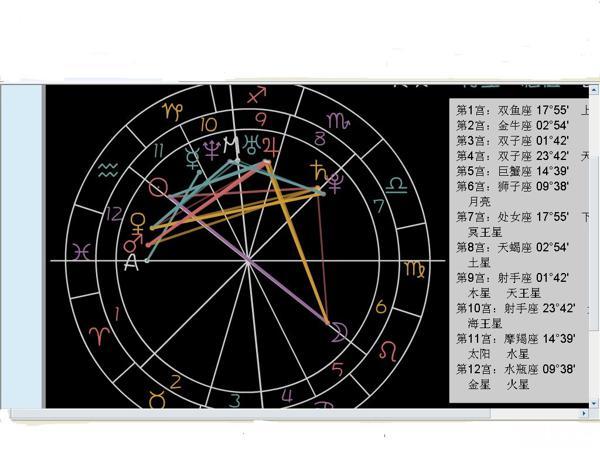Select the 第10宫 射手座 23°42' entry
Viewport: 600px width, 450px height.
pos(515,308)
